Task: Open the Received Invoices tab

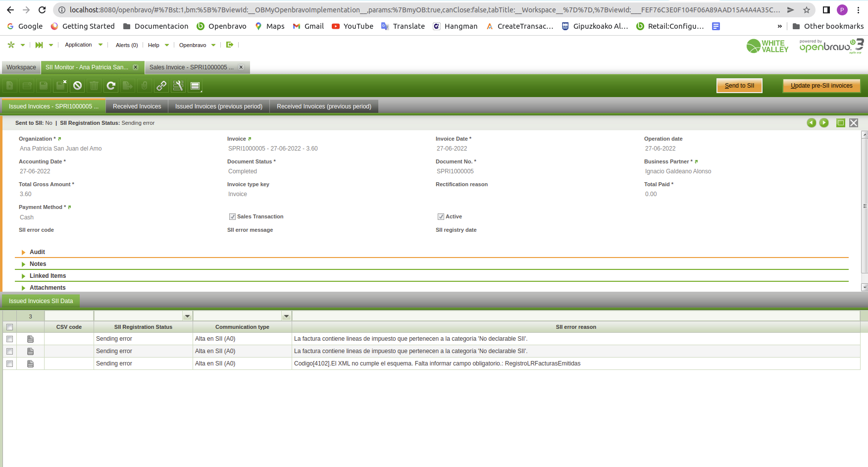Action: click(137, 106)
